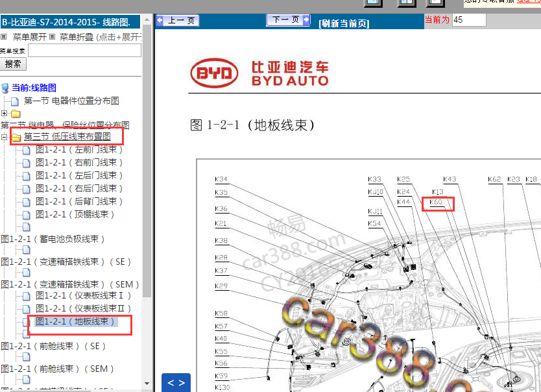Click the B-比亚迪-S7-2014-2015 线路图 title
The image size is (541, 392).
click(66, 22)
